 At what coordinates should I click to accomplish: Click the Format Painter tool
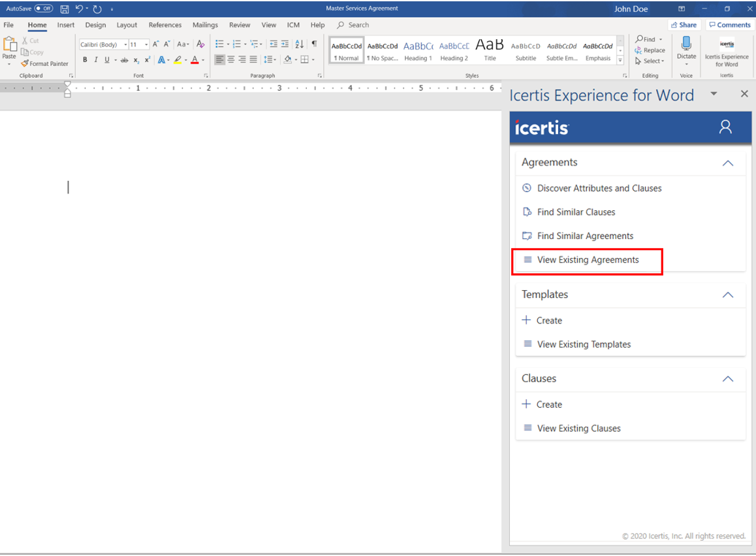(44, 63)
